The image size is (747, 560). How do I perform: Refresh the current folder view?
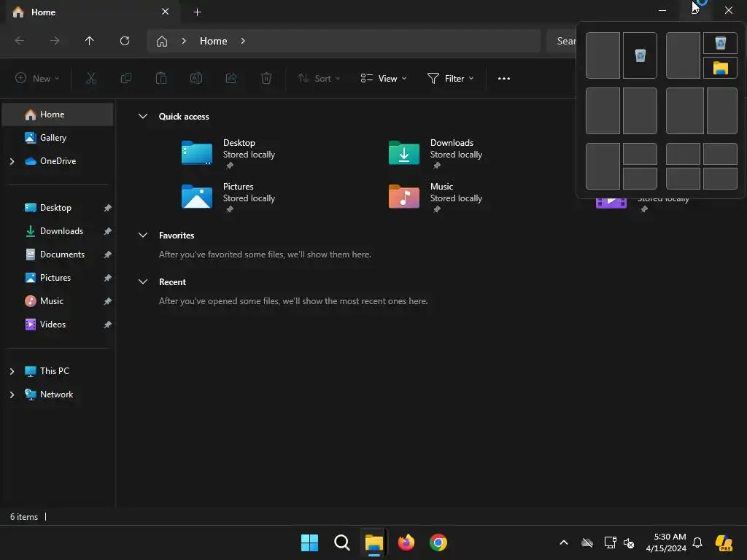click(125, 41)
